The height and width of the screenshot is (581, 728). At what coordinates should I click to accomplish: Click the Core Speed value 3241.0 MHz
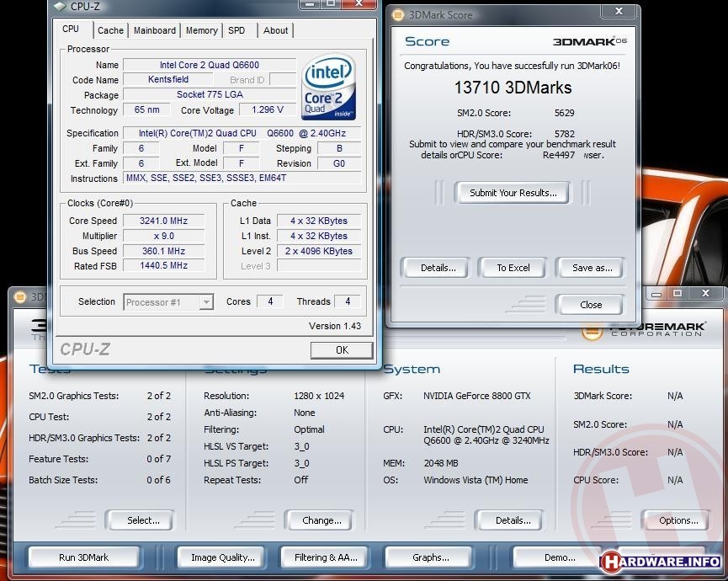point(163,221)
